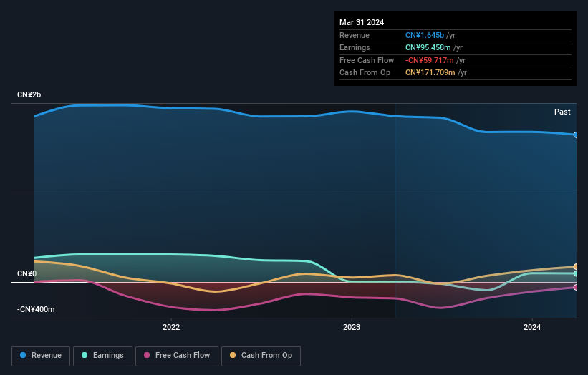
Task: Click the Free Cash Flow label in tooltip
Action: pos(367,60)
